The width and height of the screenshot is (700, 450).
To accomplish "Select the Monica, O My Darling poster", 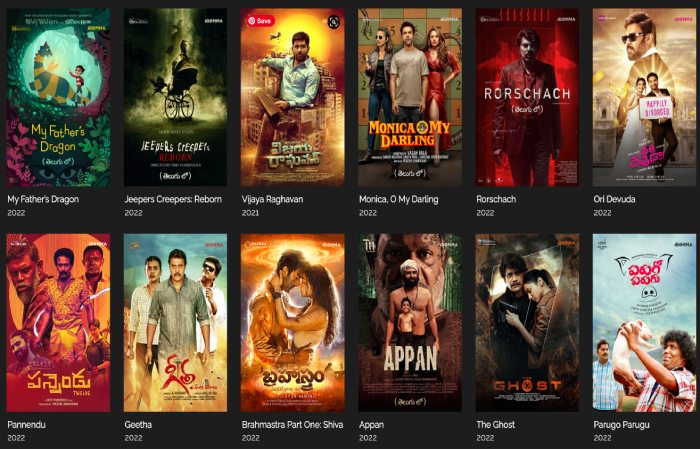I will pos(410,97).
